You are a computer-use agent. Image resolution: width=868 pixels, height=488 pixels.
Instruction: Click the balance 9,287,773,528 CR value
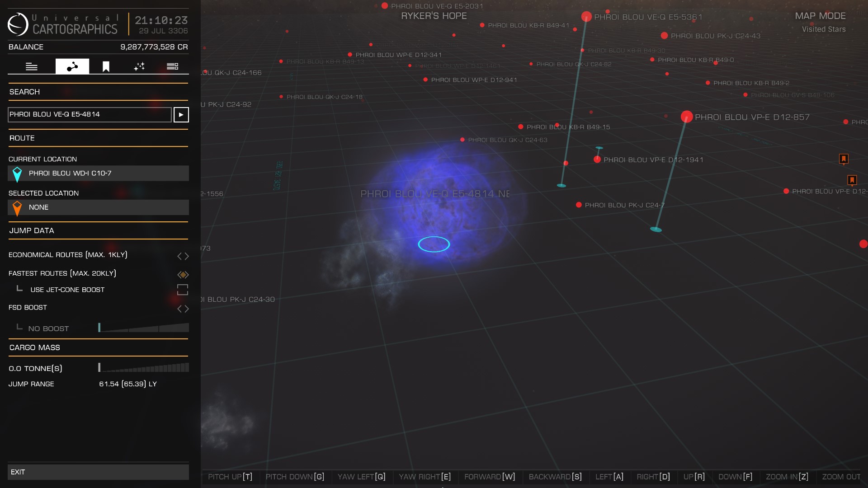coord(154,47)
